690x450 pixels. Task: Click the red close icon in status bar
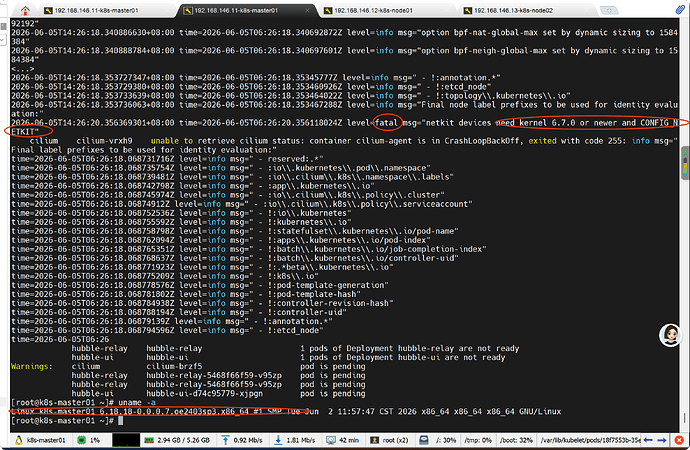tap(679, 440)
